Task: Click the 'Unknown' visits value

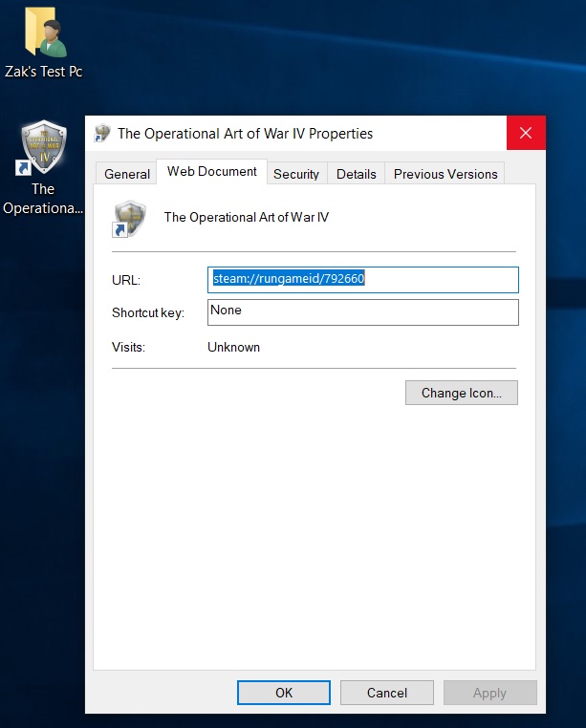Action: [234, 348]
